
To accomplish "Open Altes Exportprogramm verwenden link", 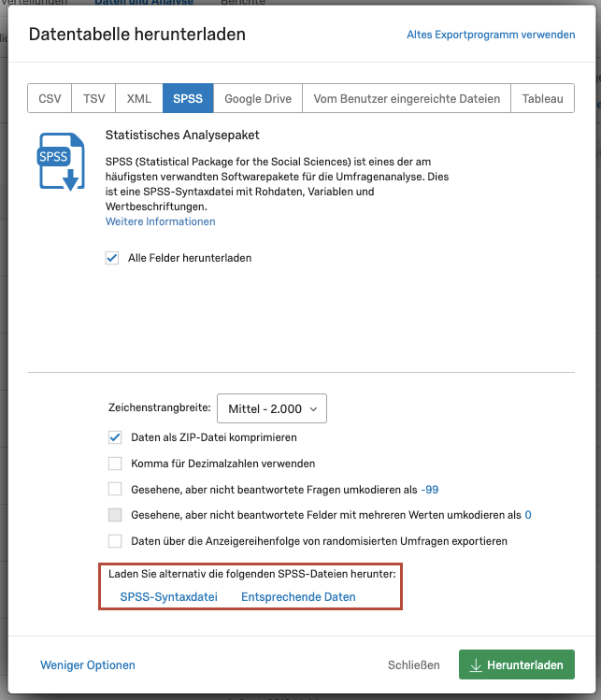I will [x=491, y=35].
